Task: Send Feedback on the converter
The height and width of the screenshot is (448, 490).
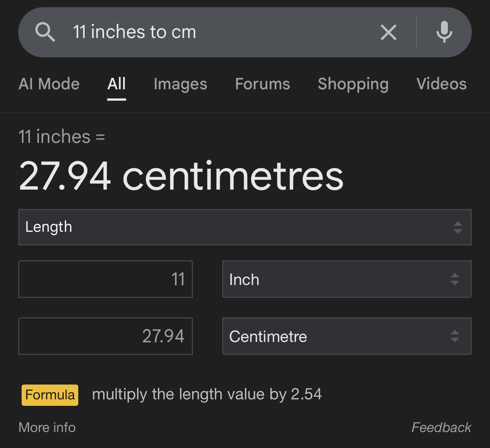Action: (441, 427)
